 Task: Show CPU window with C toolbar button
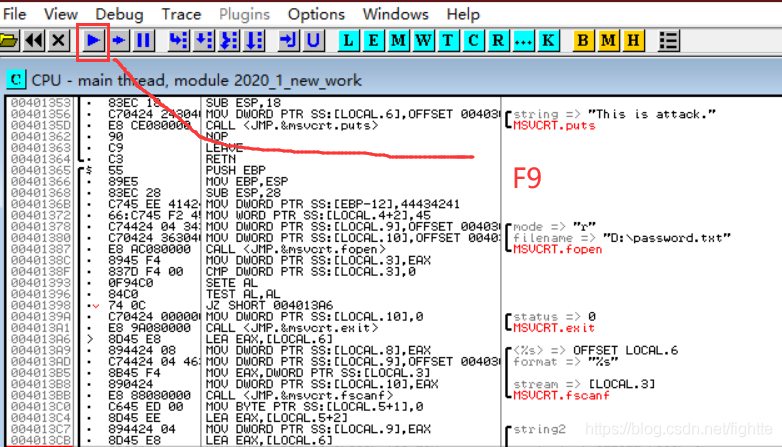473,40
